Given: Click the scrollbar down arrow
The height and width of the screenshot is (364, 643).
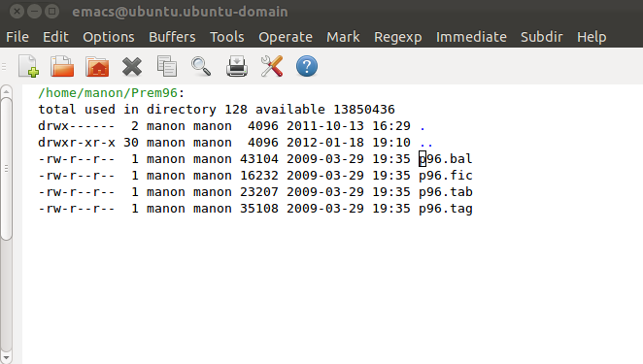Looking at the screenshot, I should [6, 357].
